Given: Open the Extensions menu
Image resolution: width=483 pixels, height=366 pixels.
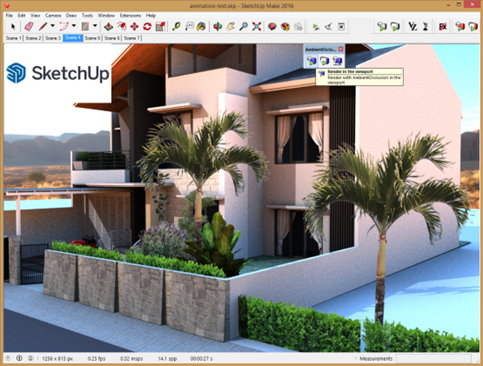Looking at the screenshot, I should coord(130,15).
